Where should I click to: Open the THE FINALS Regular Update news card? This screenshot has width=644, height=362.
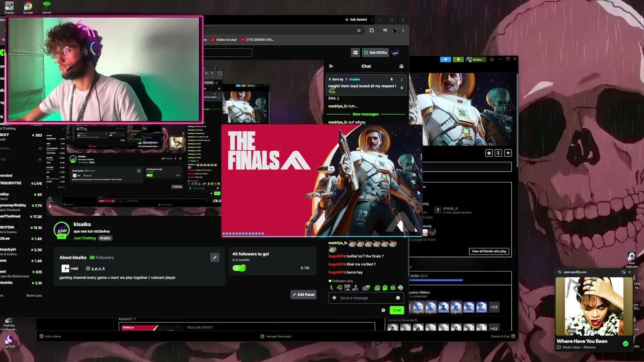point(247,327)
